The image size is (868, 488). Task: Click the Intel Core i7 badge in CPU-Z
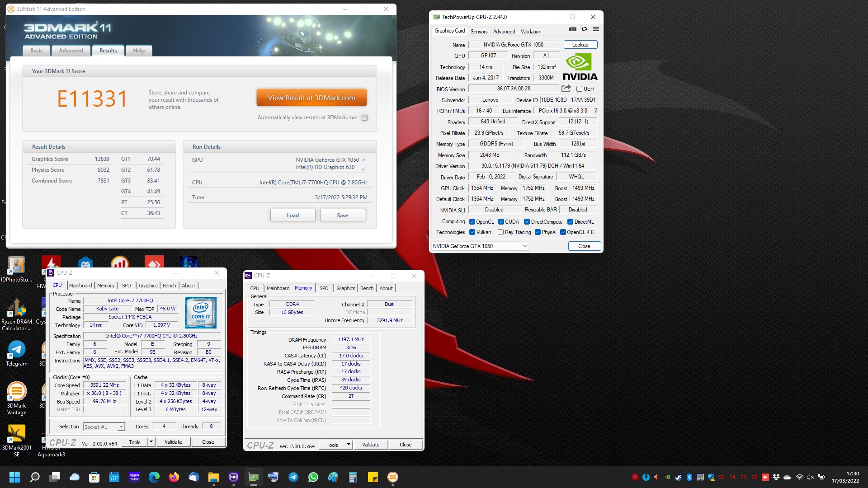pos(201,313)
